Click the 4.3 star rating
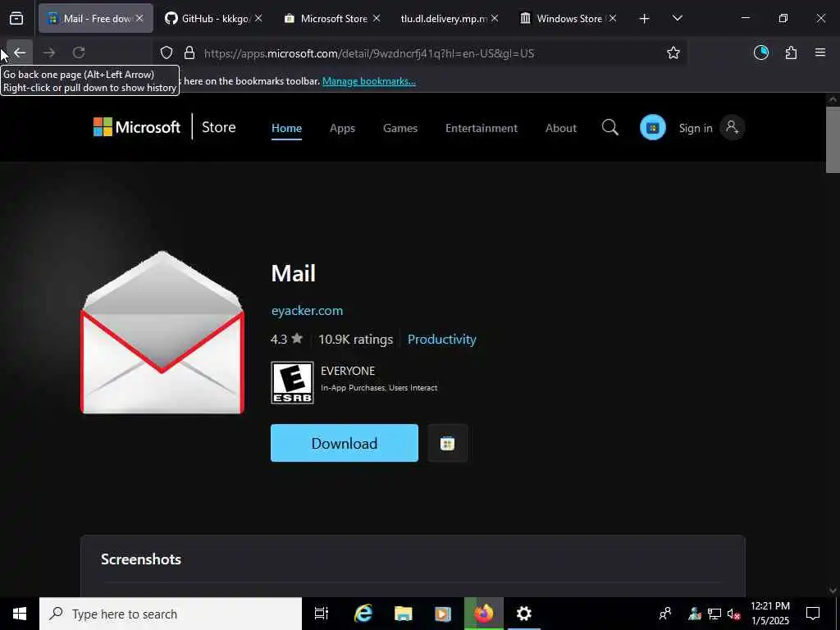The width and height of the screenshot is (840, 630). point(286,339)
